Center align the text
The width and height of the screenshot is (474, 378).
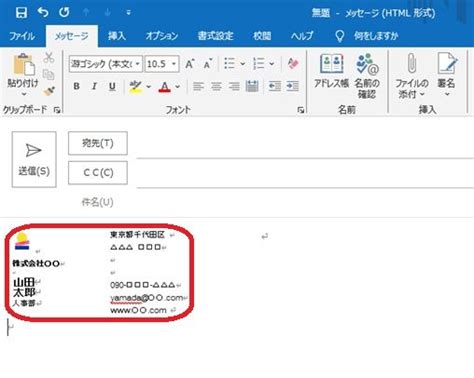tap(216, 87)
